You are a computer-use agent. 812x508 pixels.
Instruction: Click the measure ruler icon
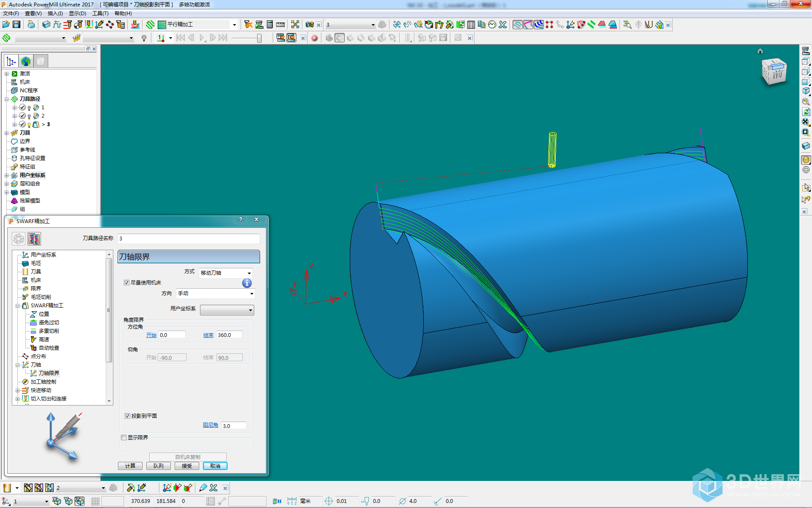coord(280,25)
